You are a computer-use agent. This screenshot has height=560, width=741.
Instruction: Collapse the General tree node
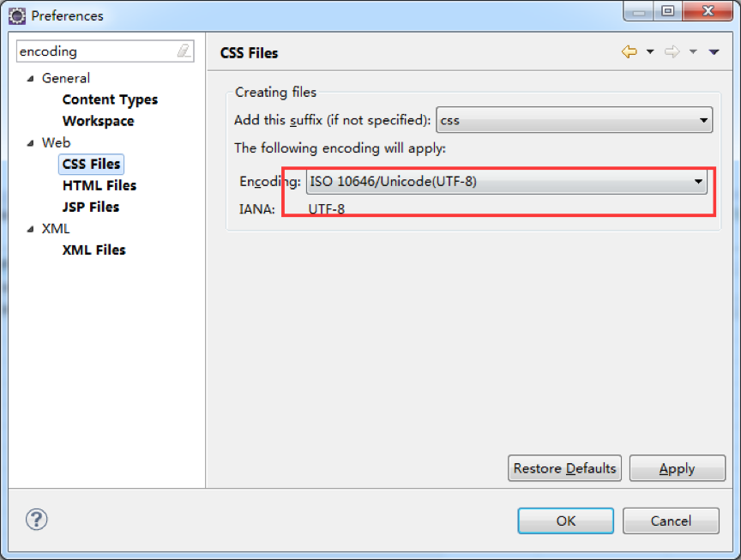coord(31,78)
